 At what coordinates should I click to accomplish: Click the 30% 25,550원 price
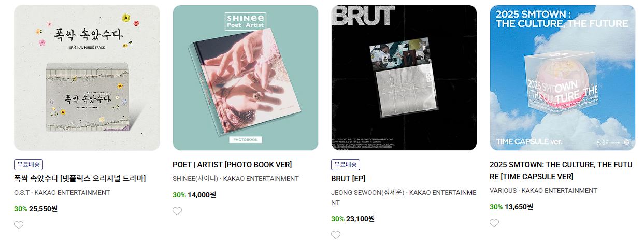(36, 209)
